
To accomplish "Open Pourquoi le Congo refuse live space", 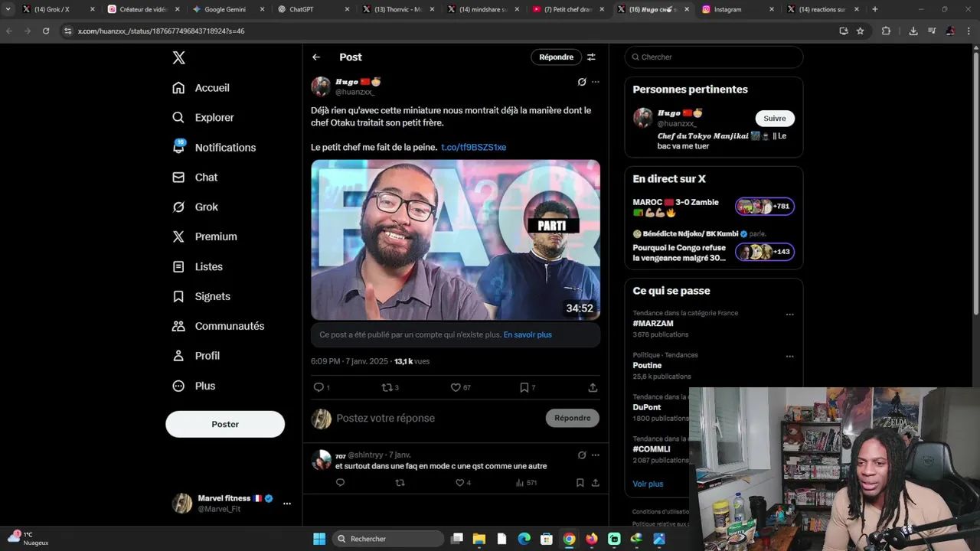I will (x=713, y=253).
